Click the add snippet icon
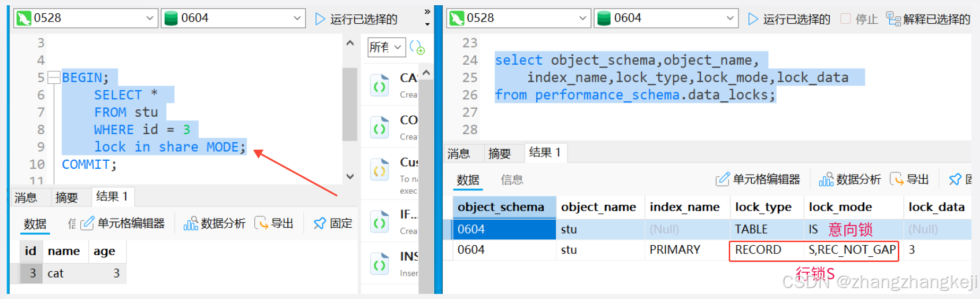This screenshot has width=980, height=299. tap(417, 47)
